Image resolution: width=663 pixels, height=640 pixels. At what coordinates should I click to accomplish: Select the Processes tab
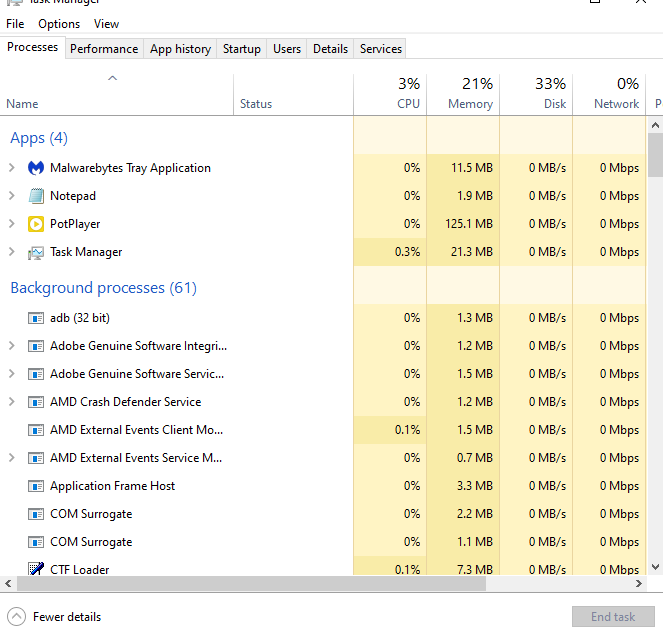(x=33, y=47)
